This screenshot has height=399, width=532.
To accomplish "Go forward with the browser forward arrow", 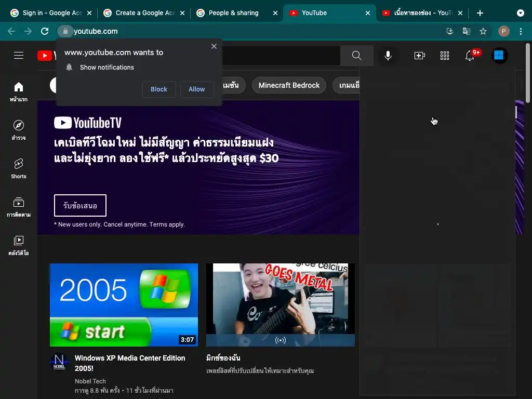I will coord(28,31).
